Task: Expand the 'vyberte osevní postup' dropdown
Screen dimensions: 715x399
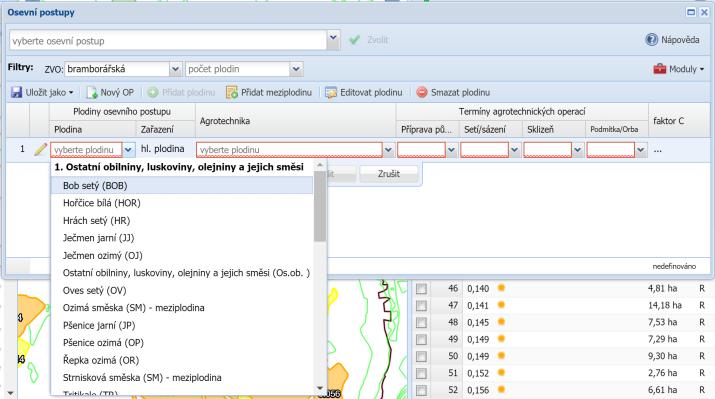Action: tap(333, 40)
